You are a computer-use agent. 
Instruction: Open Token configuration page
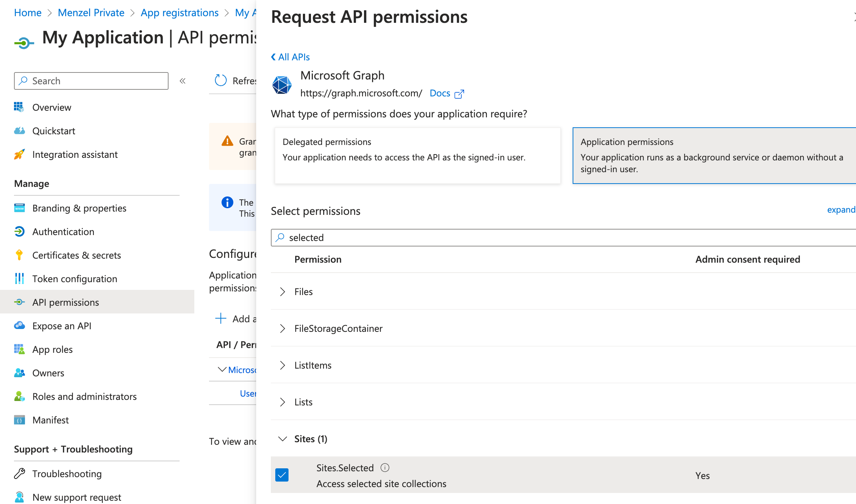point(75,279)
